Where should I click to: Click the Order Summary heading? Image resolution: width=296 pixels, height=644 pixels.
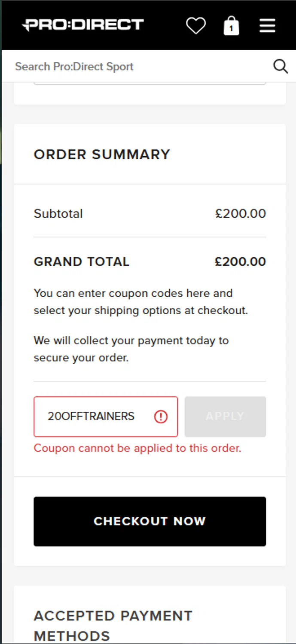(x=102, y=155)
